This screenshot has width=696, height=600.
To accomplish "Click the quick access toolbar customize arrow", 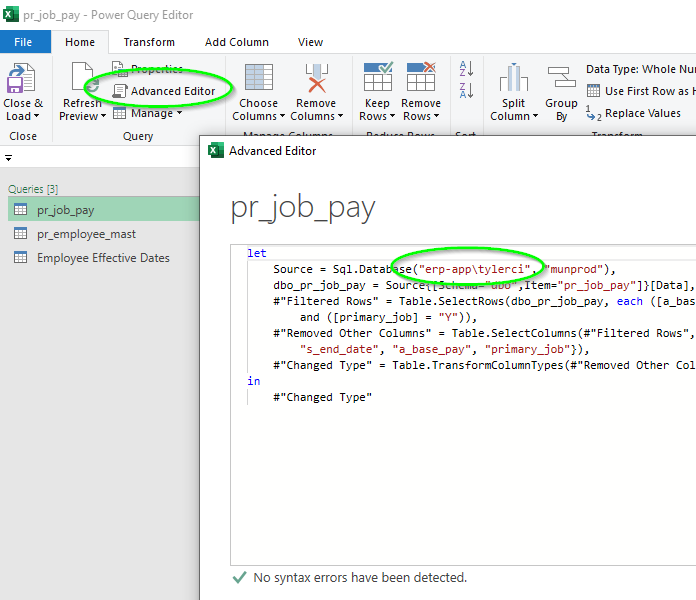I will 8,158.
